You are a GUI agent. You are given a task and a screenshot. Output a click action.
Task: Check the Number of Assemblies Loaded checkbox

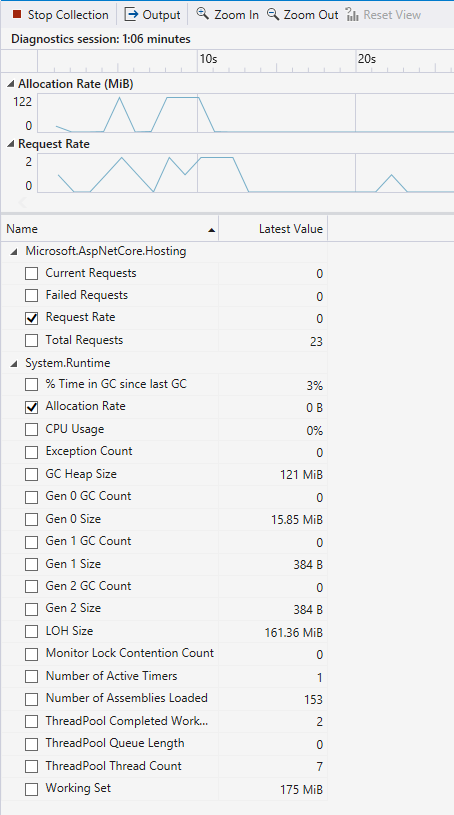click(x=32, y=699)
